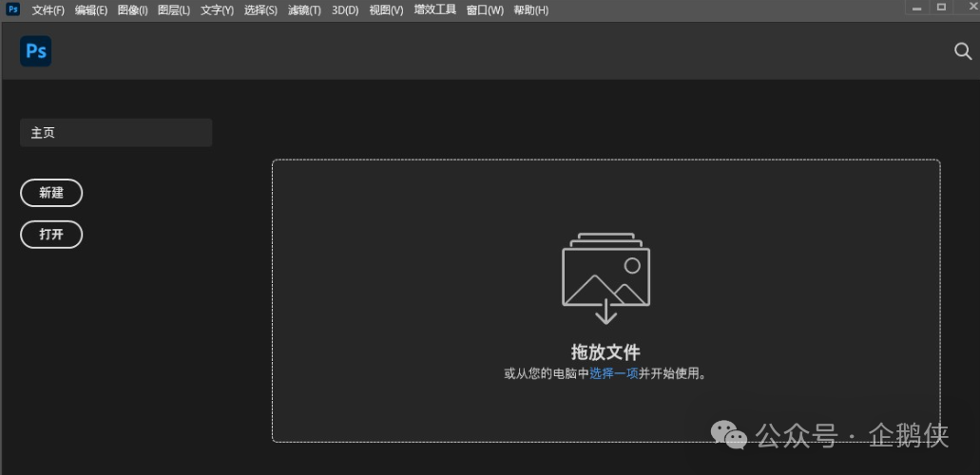Open the 帮助(H) menu
980x475 pixels.
point(531,10)
